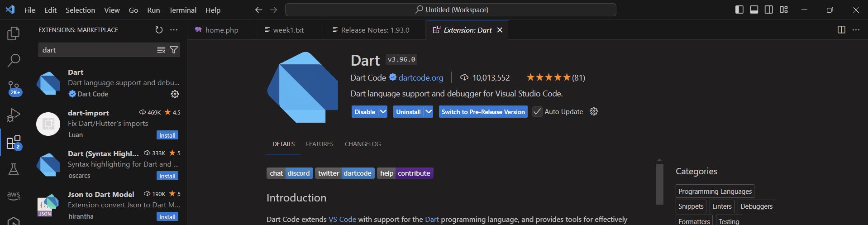Toggle bottom panel layout icon
Screen dimensions: 868x225
[x=754, y=10]
